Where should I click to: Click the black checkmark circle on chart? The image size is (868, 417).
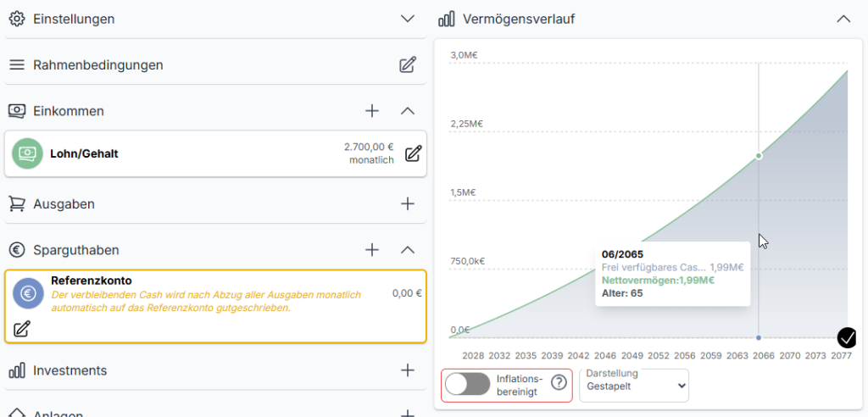(847, 336)
